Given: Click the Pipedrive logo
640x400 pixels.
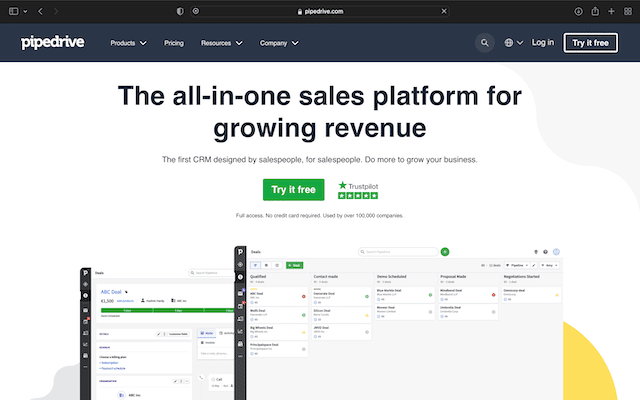Looking at the screenshot, I should pos(53,42).
